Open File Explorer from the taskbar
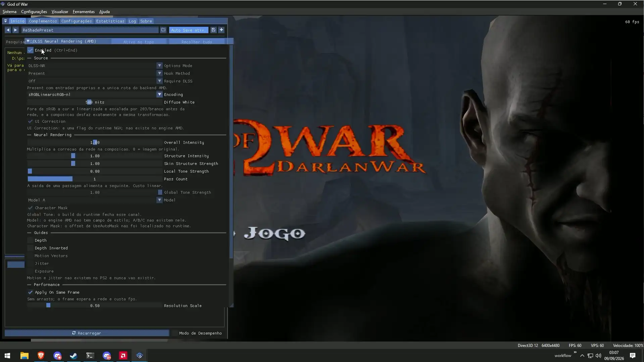644x362 pixels. 24,356
